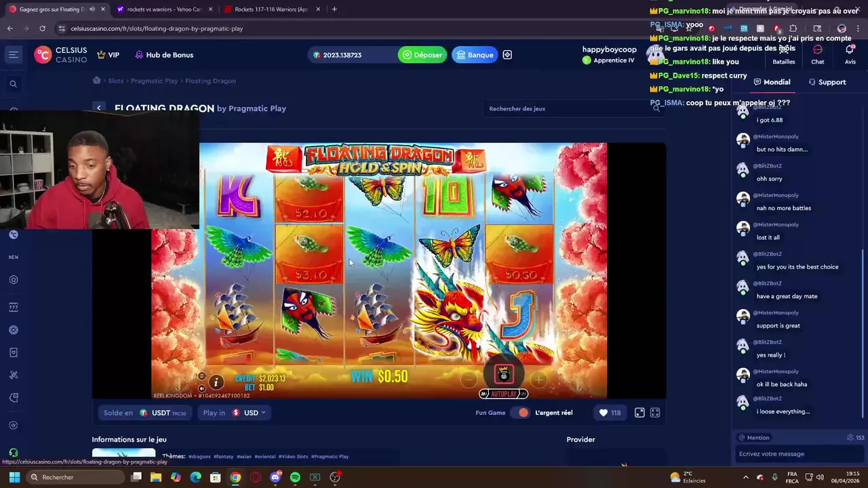Open the NEW games sidebar item
Image resolution: width=868 pixels, height=488 pixels.
pos(13,257)
